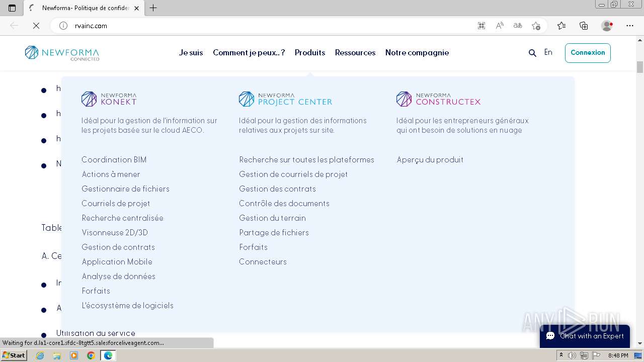
Task: Close the Newforma tab
Action: point(136,8)
